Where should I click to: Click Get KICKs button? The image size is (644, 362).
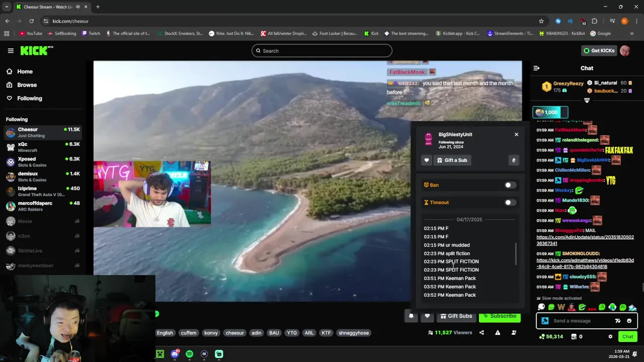[x=599, y=50]
